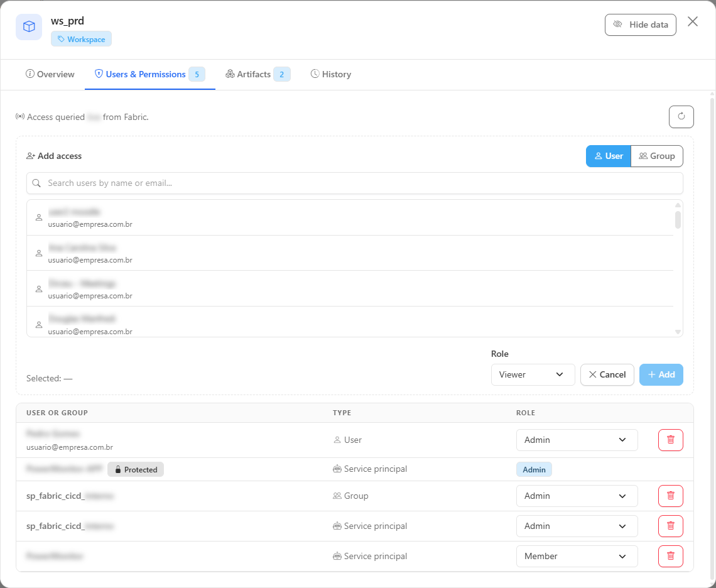Open the Viewer role dropdown

point(533,374)
